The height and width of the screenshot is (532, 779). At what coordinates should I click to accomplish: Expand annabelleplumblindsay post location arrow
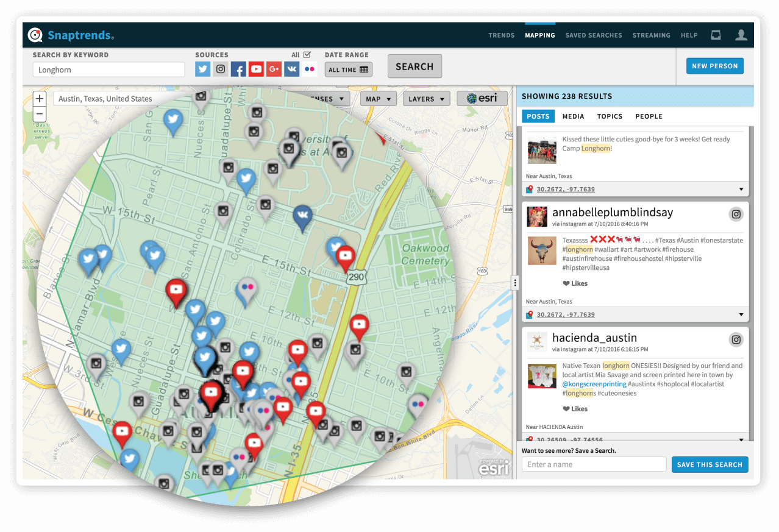click(x=741, y=315)
